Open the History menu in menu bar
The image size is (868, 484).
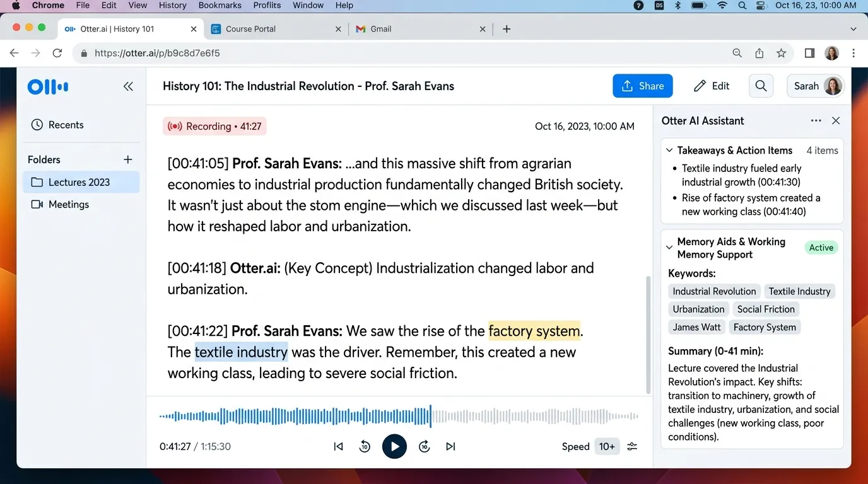[x=172, y=6]
